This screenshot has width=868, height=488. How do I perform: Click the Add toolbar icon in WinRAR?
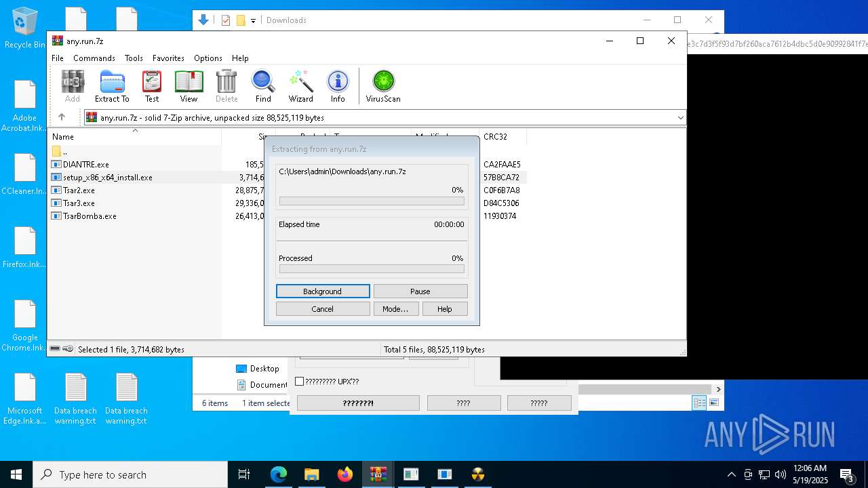(x=73, y=86)
